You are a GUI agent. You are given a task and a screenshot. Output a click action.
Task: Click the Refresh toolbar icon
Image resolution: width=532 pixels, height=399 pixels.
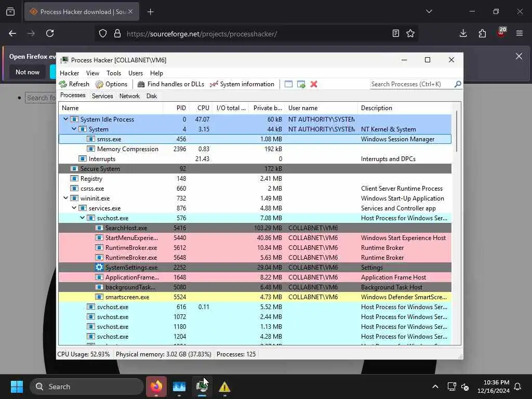(63, 84)
